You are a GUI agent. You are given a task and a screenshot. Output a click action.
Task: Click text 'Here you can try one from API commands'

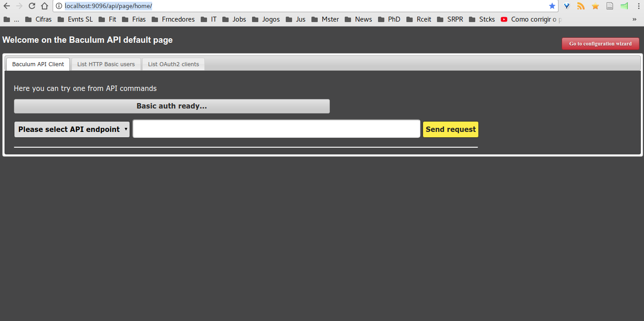point(85,89)
